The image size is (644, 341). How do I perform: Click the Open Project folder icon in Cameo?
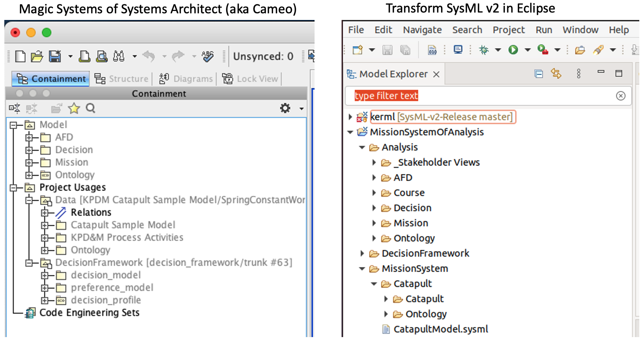pyautogui.click(x=37, y=57)
